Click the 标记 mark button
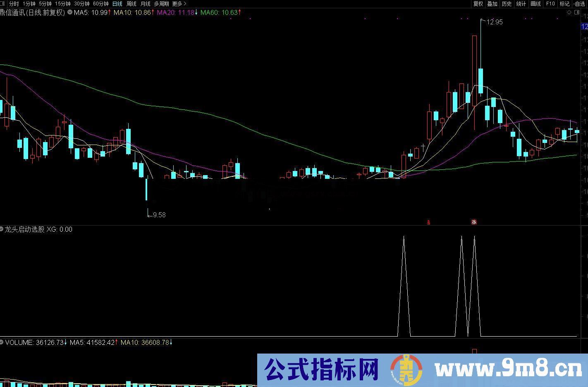Viewport: 588px width, 387px height. point(564,4)
